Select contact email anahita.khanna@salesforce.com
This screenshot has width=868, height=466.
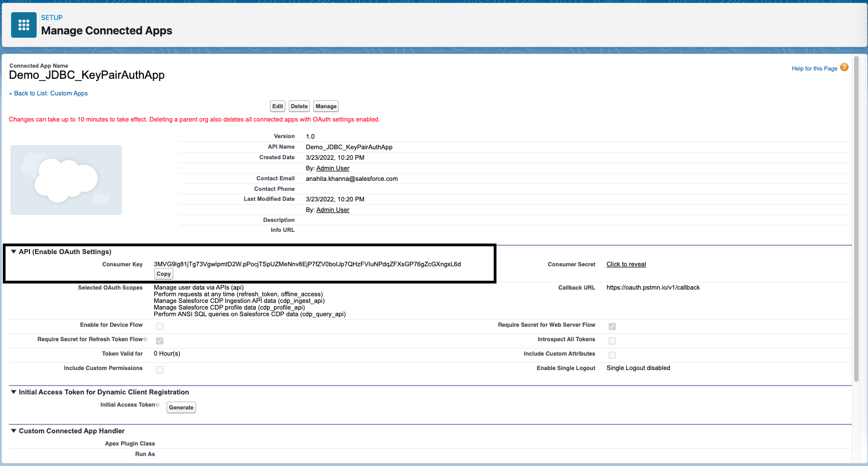pyautogui.click(x=352, y=179)
